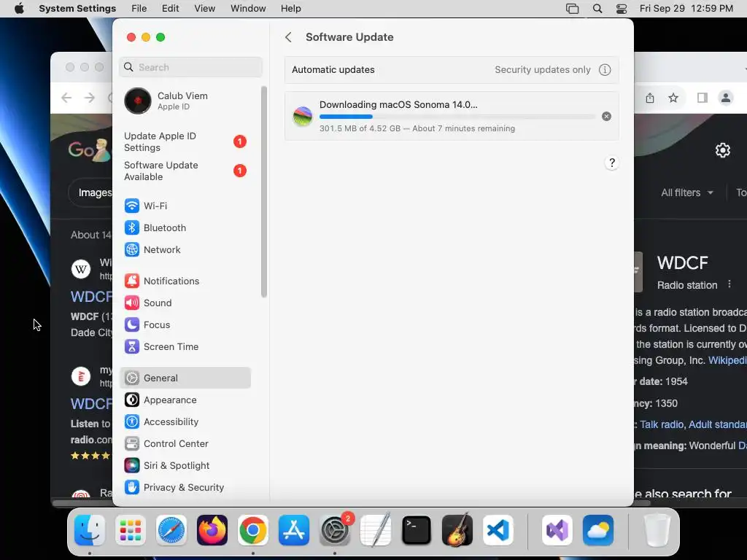Screen dimensions: 747x560
Task: Go back from Software Update page
Action: [288, 37]
